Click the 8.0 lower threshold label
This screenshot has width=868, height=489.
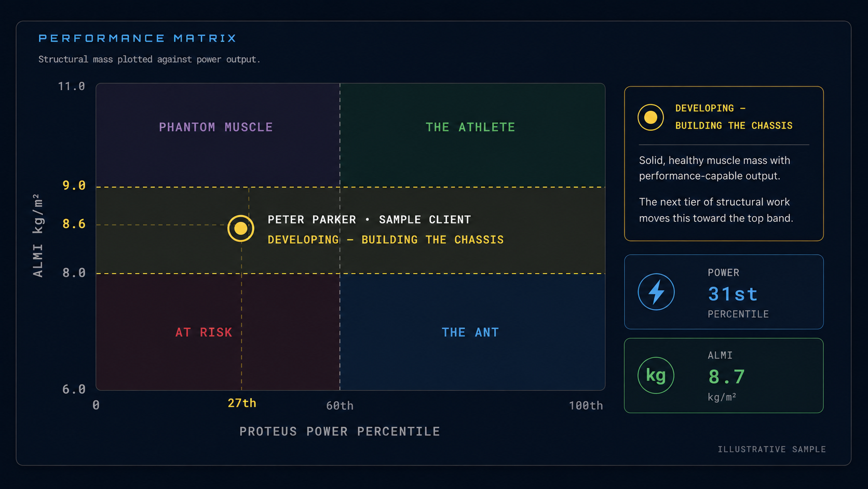74,273
